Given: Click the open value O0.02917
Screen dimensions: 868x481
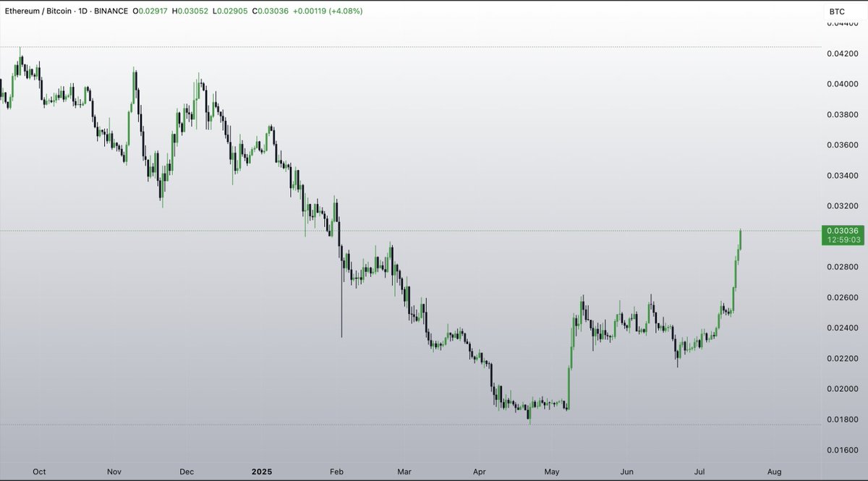Looking at the screenshot, I should [149, 12].
